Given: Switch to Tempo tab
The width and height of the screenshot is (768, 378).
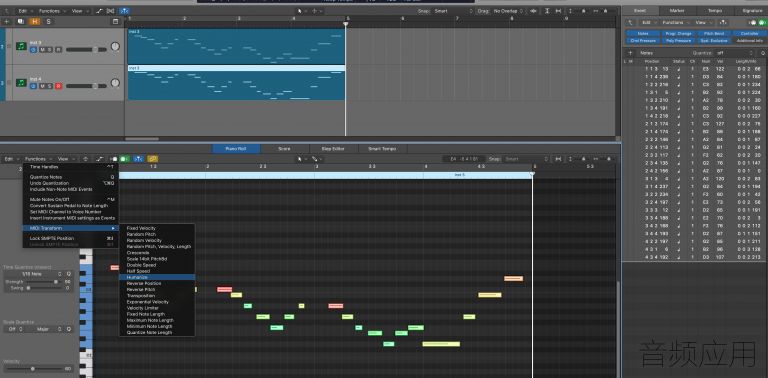Looking at the screenshot, I should 714,11.
